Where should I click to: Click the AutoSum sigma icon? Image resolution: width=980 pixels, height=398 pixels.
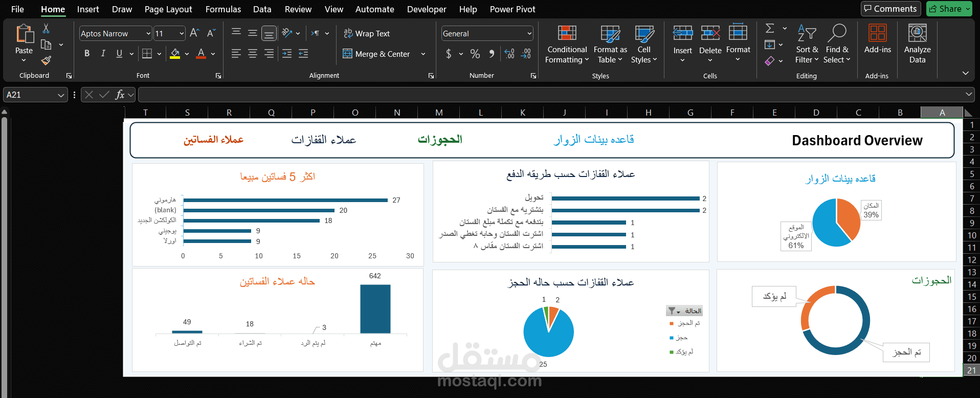click(770, 29)
